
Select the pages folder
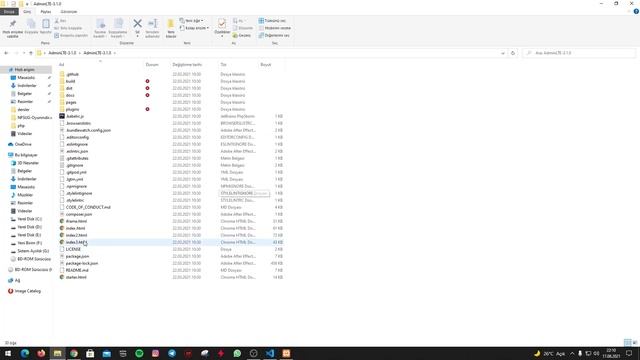point(71,102)
